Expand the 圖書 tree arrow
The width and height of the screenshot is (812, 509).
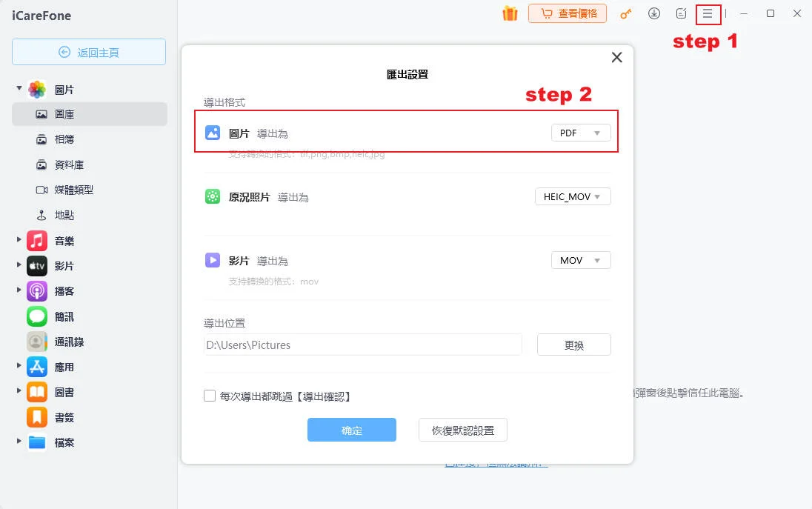pyautogui.click(x=19, y=390)
